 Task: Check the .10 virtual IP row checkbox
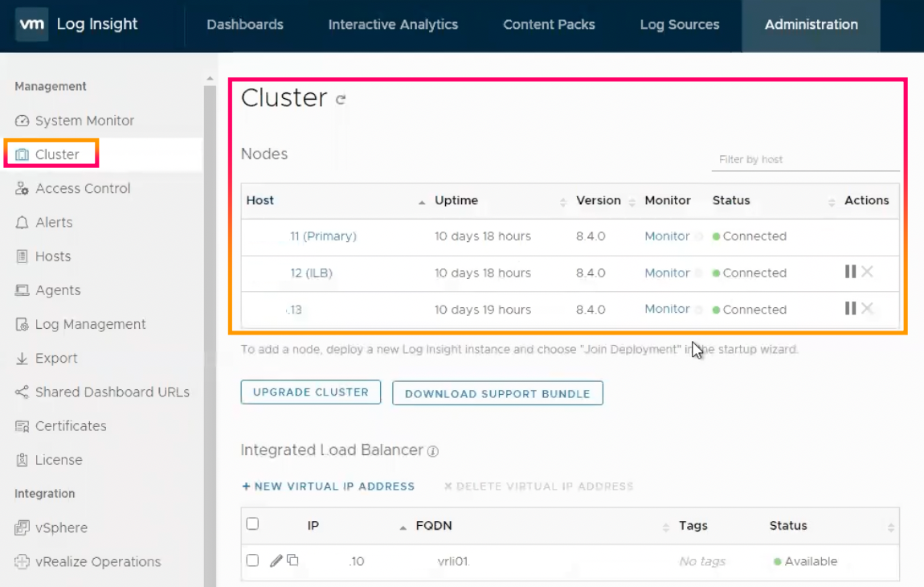(253, 560)
